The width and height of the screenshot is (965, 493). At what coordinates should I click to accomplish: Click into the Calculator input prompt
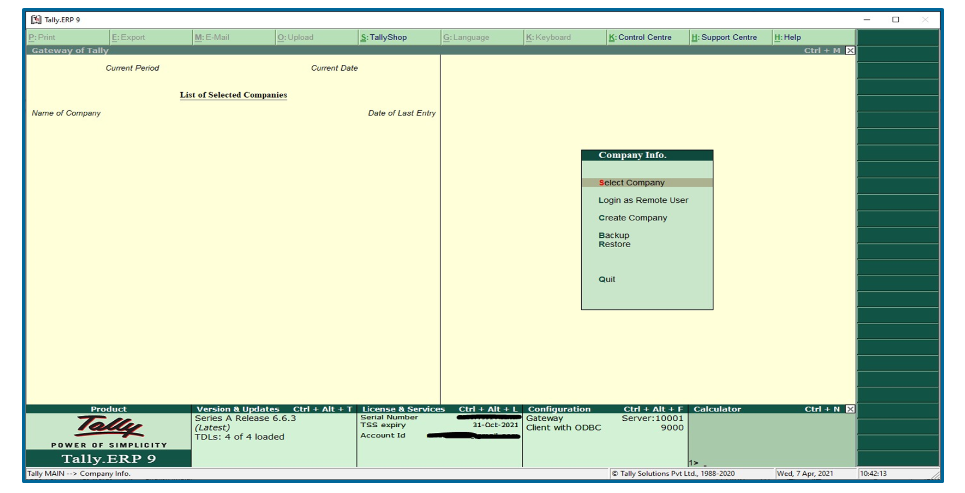click(x=772, y=463)
